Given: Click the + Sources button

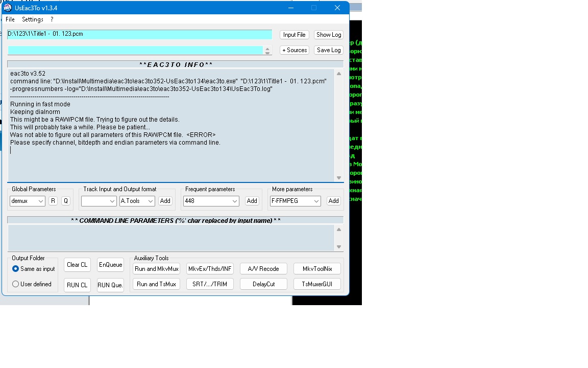Looking at the screenshot, I should [x=294, y=50].
